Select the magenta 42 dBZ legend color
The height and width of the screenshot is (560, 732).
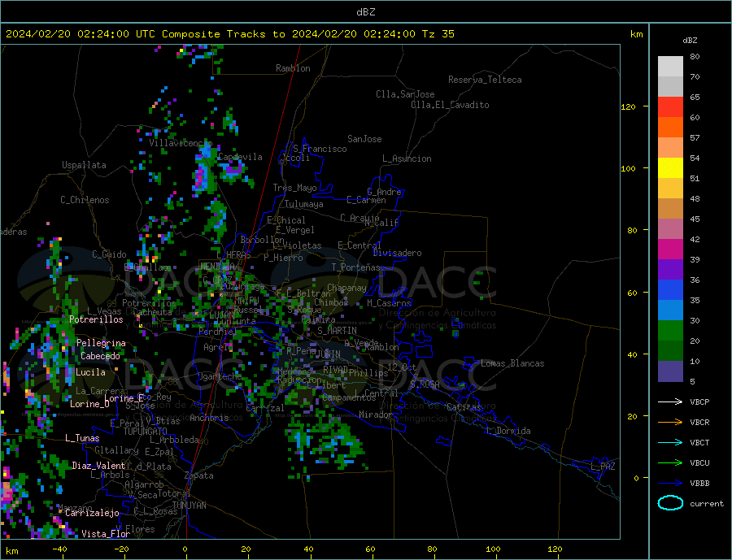(x=670, y=250)
